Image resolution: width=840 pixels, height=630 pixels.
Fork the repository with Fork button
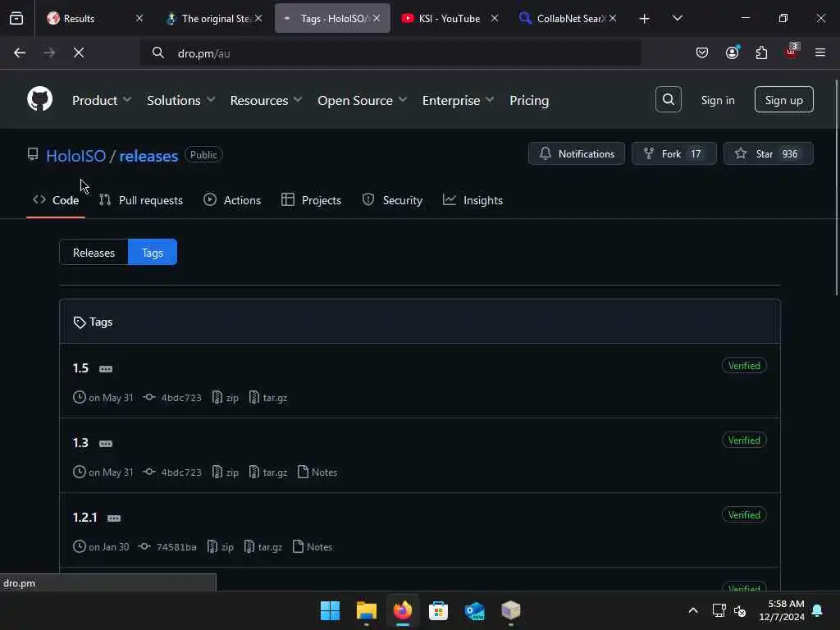(674, 153)
